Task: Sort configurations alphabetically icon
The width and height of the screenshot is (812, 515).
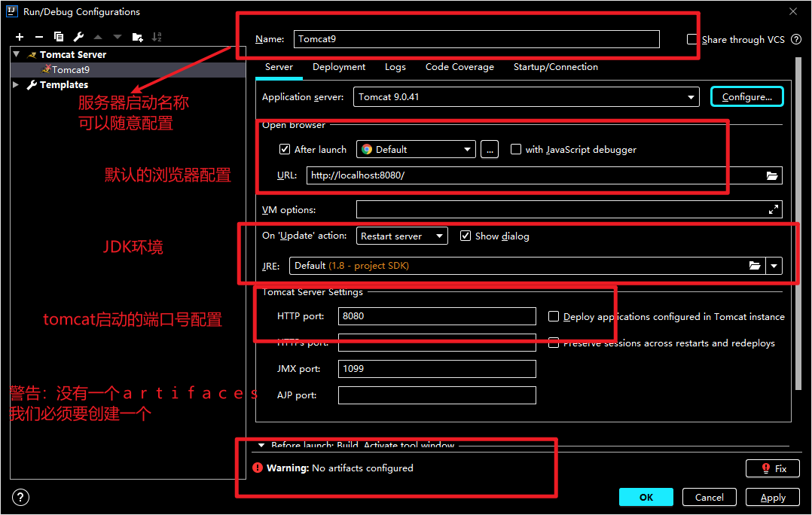Action: [157, 37]
